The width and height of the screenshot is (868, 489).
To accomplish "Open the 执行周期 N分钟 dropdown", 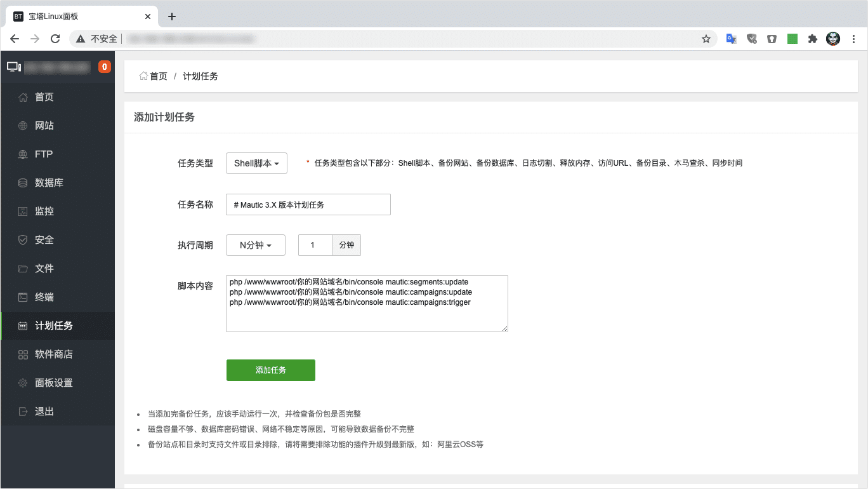I will [x=256, y=245].
